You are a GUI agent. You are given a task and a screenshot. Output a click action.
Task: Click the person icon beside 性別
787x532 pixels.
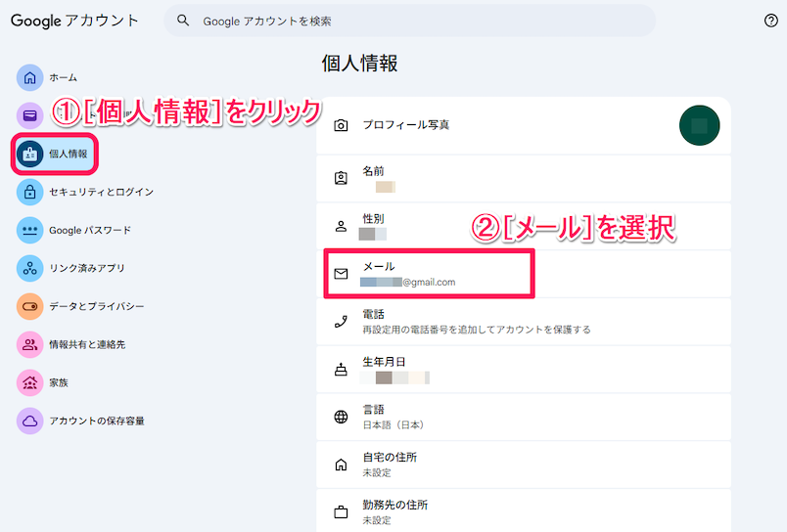[x=341, y=226]
